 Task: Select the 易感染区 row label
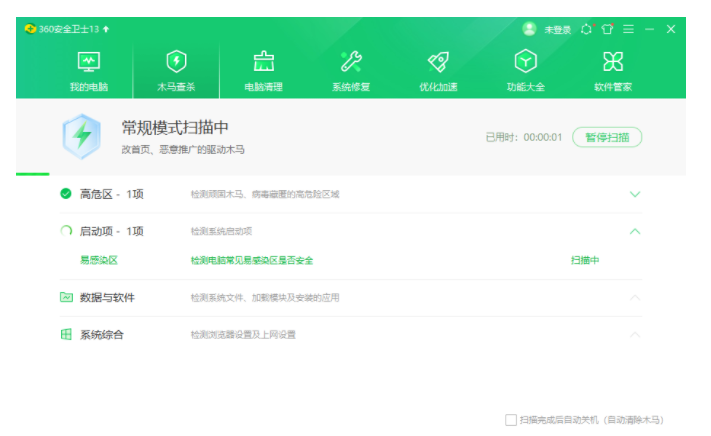(99, 260)
